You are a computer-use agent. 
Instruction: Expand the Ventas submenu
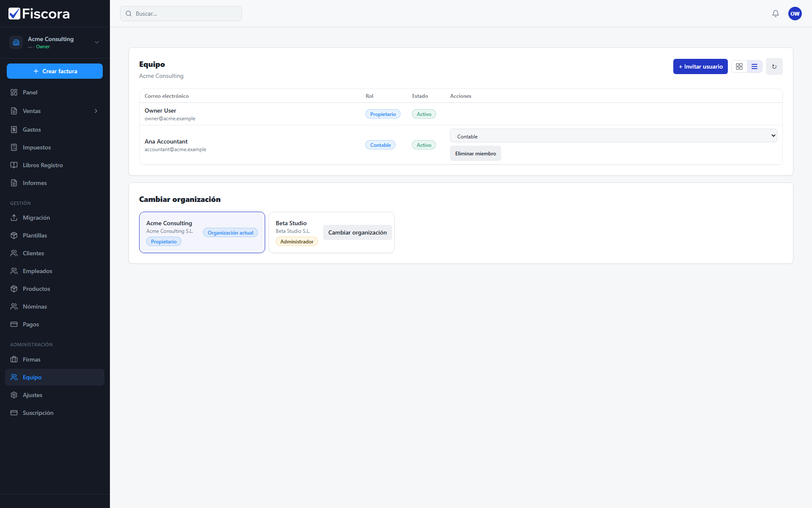click(x=55, y=111)
